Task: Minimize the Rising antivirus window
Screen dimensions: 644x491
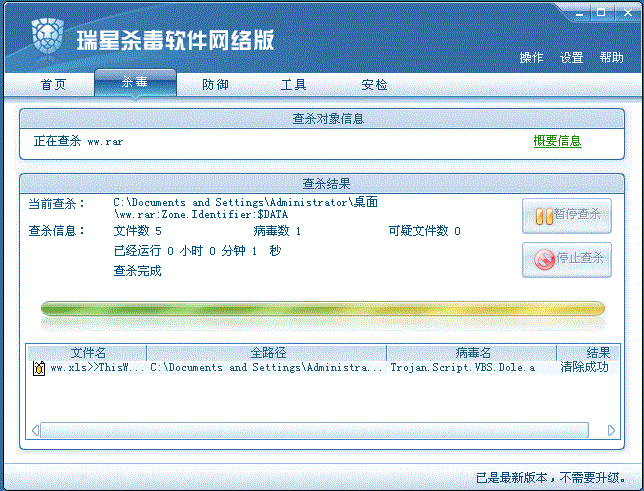Action: pos(580,14)
